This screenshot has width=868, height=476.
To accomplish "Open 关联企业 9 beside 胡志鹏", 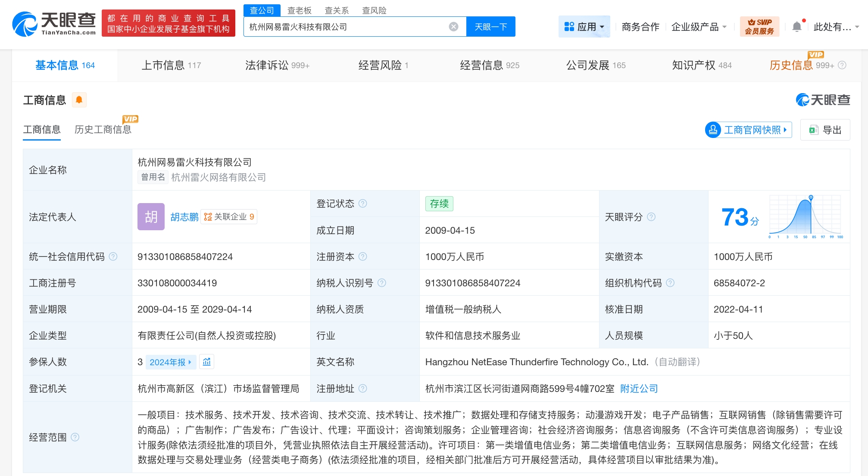I will (x=228, y=217).
